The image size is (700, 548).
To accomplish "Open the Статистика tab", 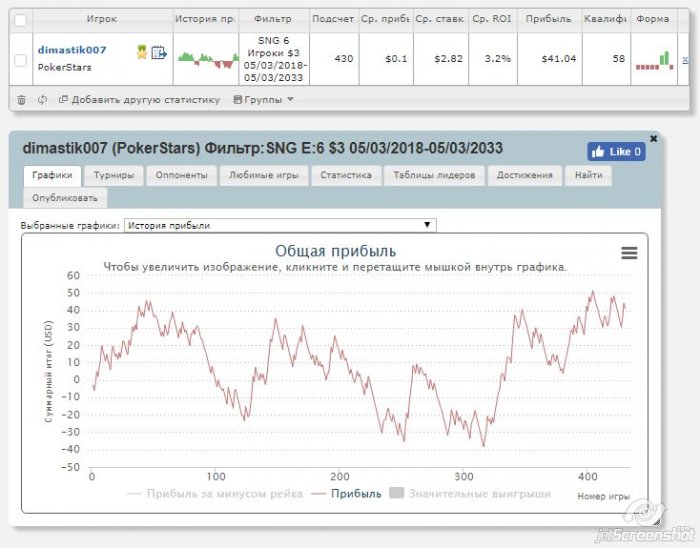I will click(x=346, y=175).
